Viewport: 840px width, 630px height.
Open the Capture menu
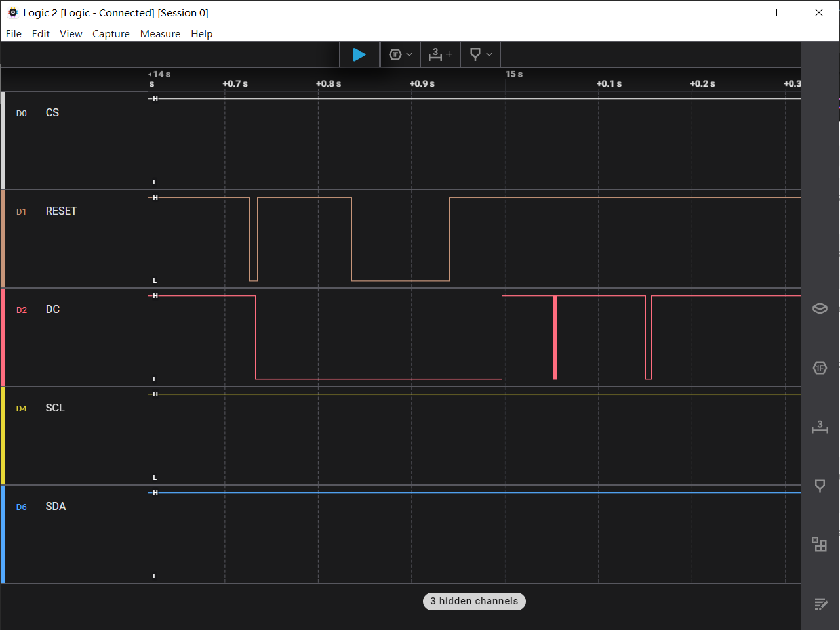(x=111, y=34)
